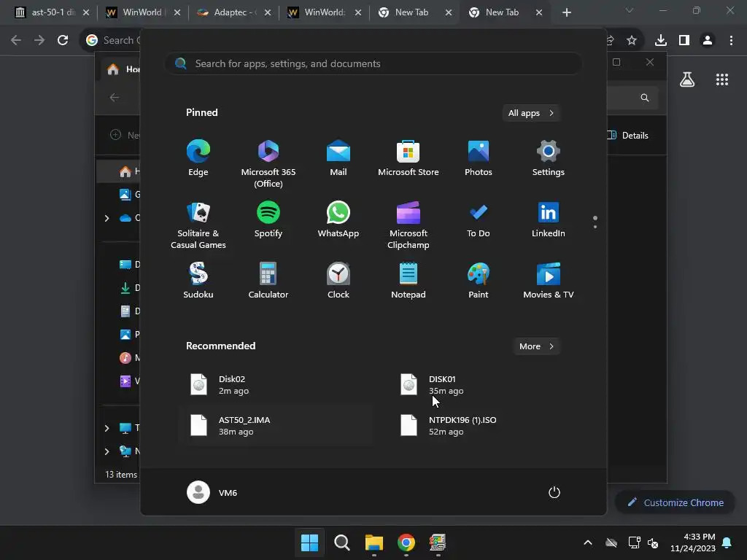Expand OneDrive node in File Explorer sidebar

coord(107,218)
